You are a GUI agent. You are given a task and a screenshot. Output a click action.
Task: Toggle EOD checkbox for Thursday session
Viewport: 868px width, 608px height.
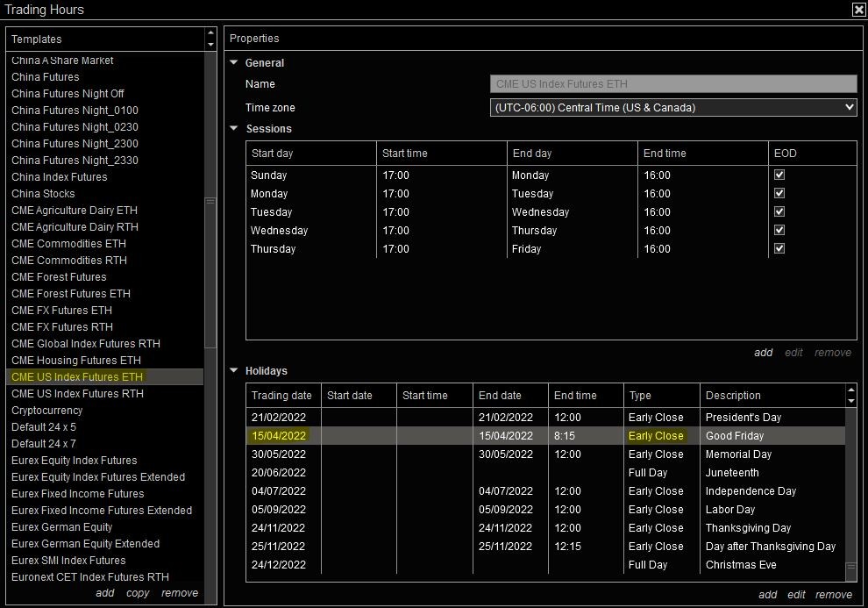tap(779, 249)
